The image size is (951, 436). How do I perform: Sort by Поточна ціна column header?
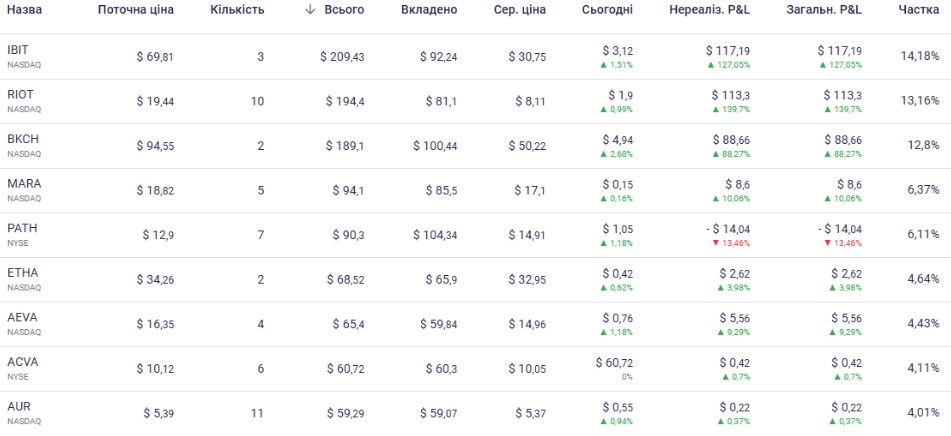135,10
